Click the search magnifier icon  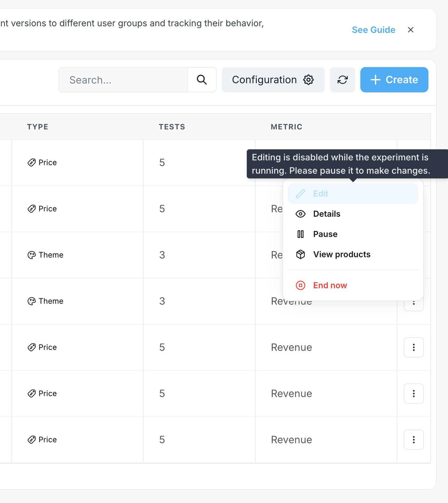tap(202, 80)
